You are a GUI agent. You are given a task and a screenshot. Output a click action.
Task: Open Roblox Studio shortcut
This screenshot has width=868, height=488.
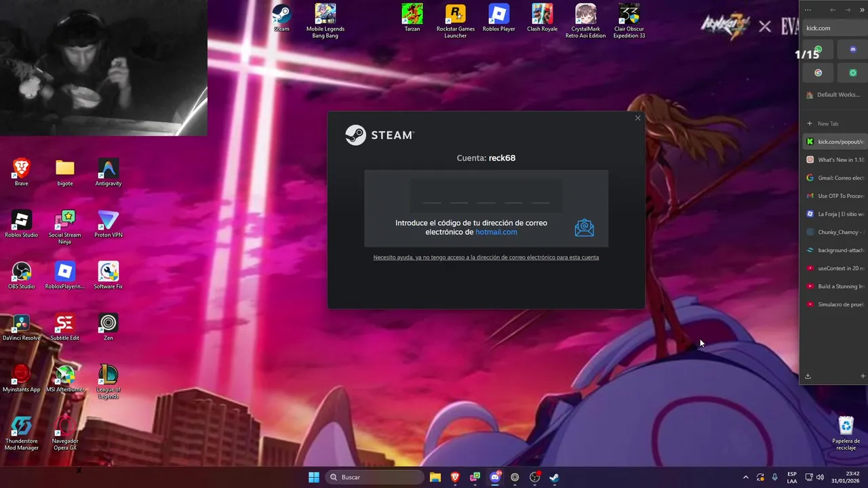[x=22, y=224]
